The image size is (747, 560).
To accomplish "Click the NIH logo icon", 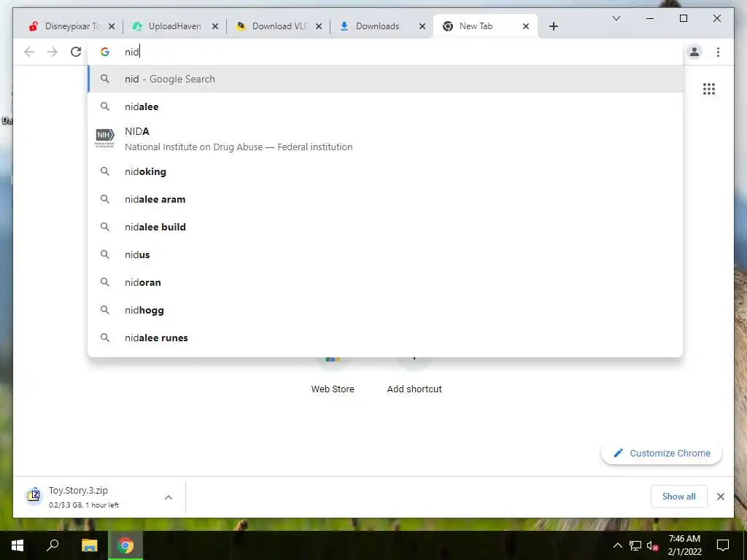I will click(105, 138).
